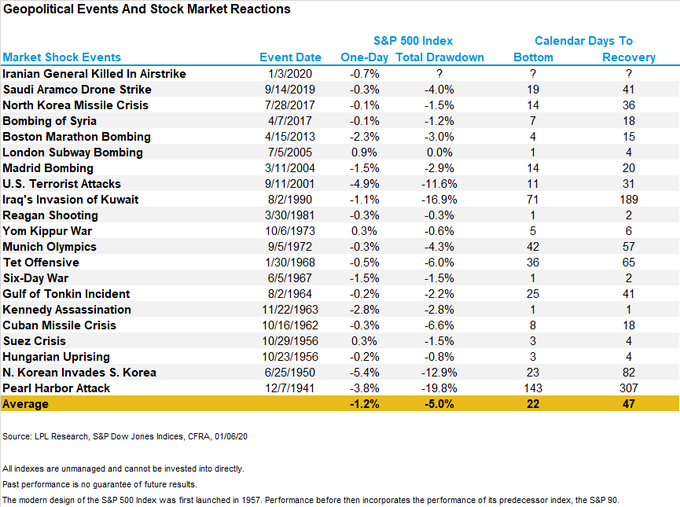Select the 9/11/2001 event date cell
Image resolution: width=680 pixels, height=507 pixels.
coord(290,184)
